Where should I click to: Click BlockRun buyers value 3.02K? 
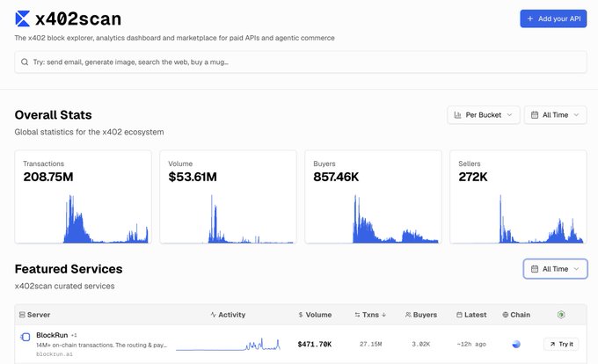click(x=421, y=344)
